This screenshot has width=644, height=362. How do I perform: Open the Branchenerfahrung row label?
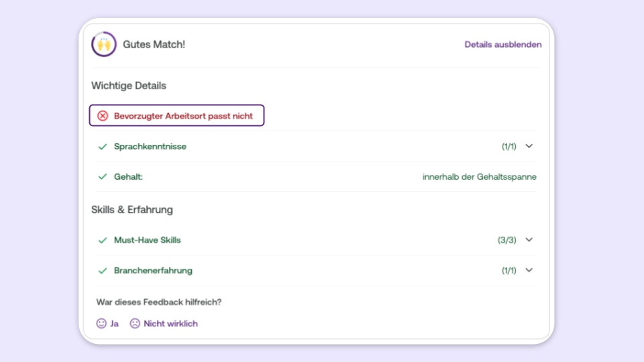(153, 270)
